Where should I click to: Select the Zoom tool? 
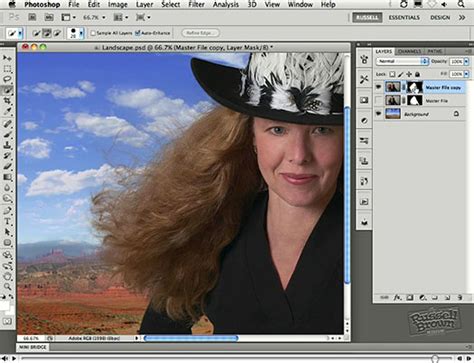(7, 287)
